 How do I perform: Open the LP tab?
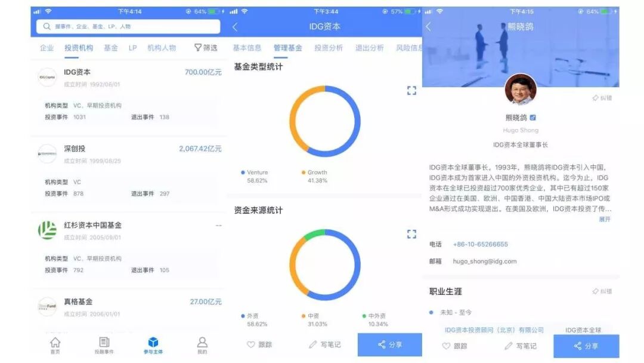tap(132, 48)
